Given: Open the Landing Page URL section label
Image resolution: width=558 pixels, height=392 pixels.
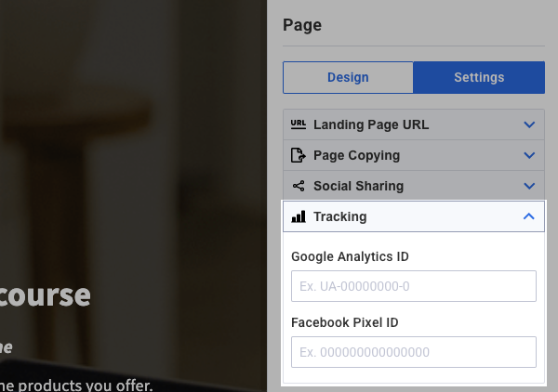Looking at the screenshot, I should pos(371,124).
